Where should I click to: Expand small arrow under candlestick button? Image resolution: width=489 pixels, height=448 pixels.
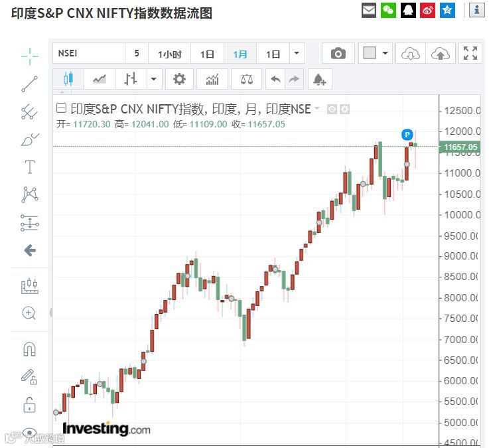[x=62, y=92]
